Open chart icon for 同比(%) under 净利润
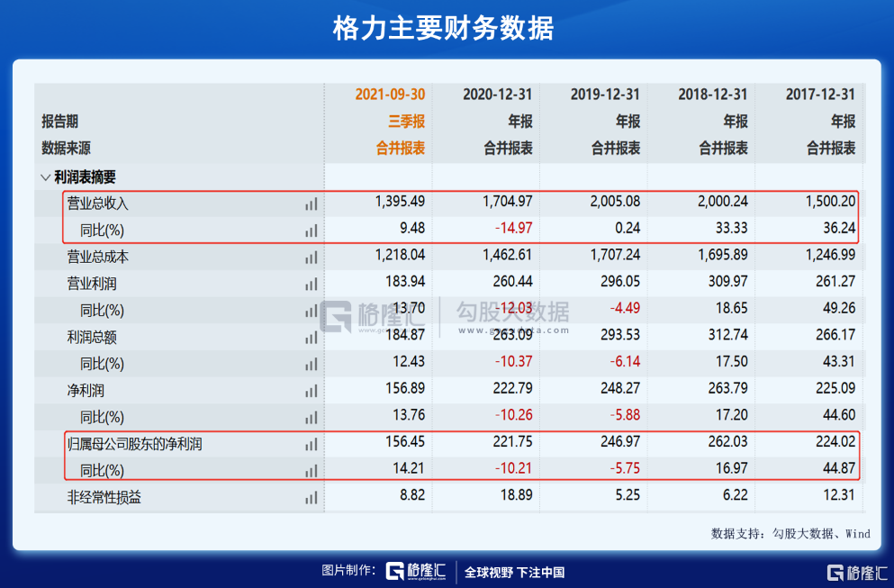This screenshot has width=894, height=588. point(311,418)
